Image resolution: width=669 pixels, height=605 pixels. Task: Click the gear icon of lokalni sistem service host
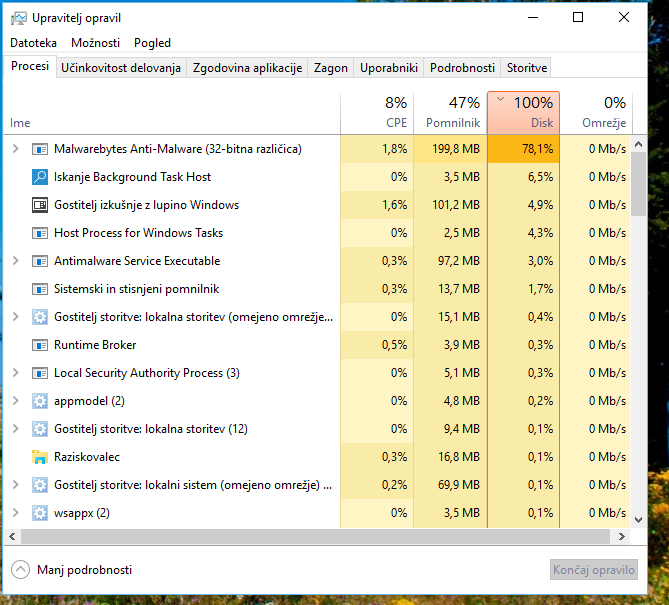pos(40,485)
